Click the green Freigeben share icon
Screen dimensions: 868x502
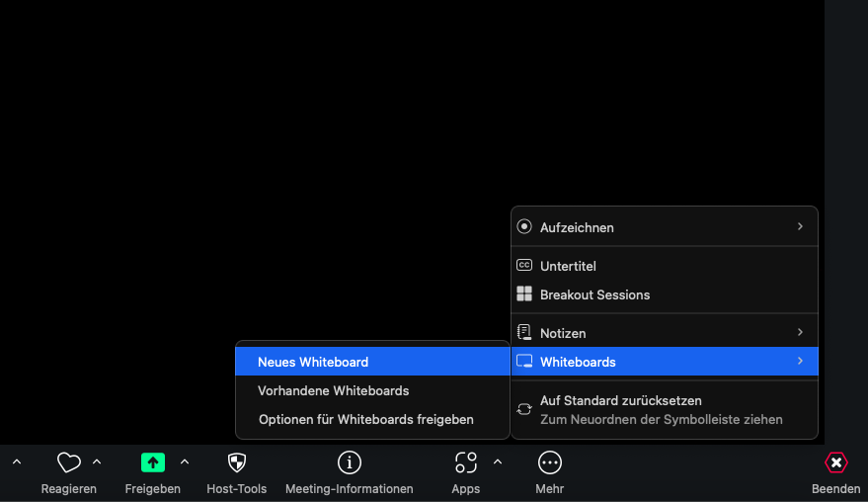pos(152,462)
